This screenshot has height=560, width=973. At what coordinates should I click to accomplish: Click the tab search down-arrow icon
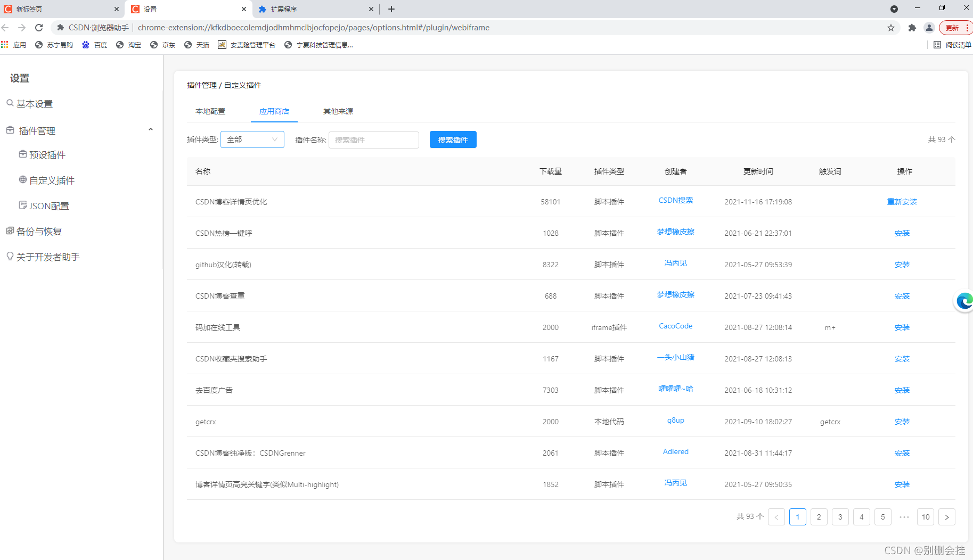[894, 9]
